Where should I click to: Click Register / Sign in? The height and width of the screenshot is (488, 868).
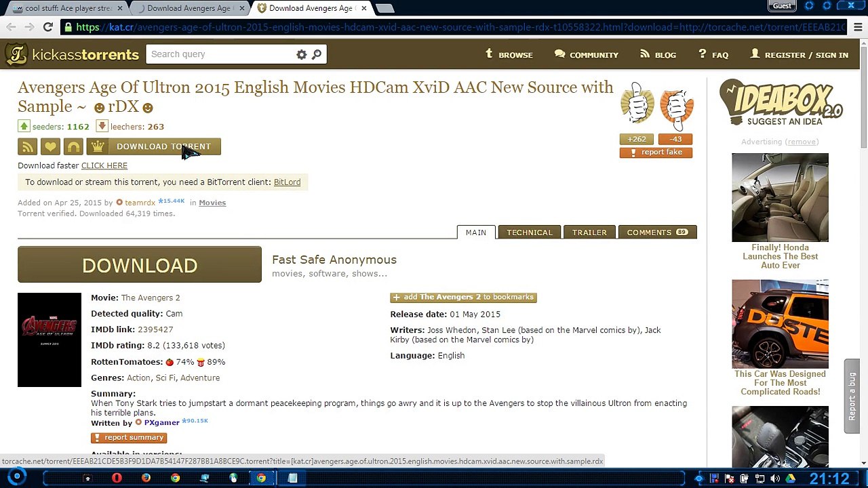(x=799, y=55)
